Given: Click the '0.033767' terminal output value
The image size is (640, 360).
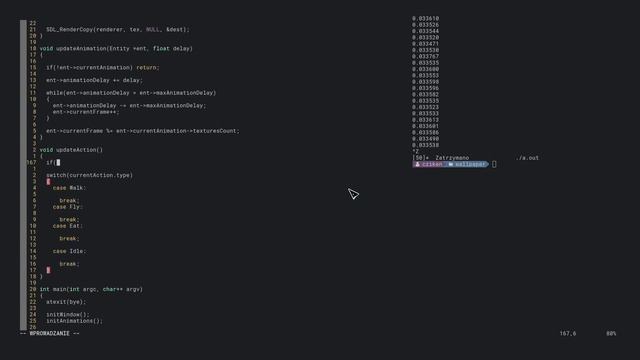Looking at the screenshot, I should tap(425, 56).
